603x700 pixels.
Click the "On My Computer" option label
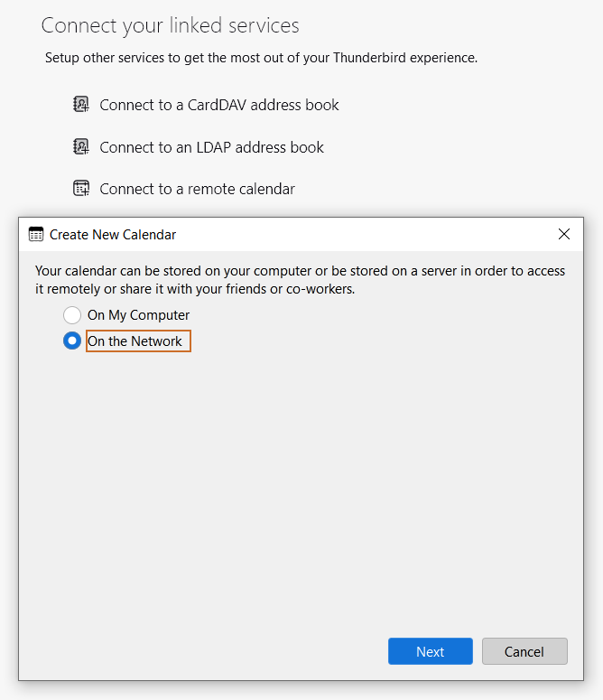138,315
